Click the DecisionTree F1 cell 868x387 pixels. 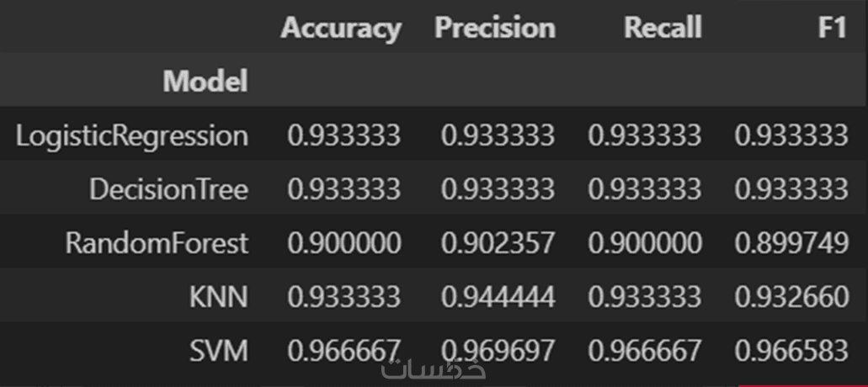(x=791, y=189)
